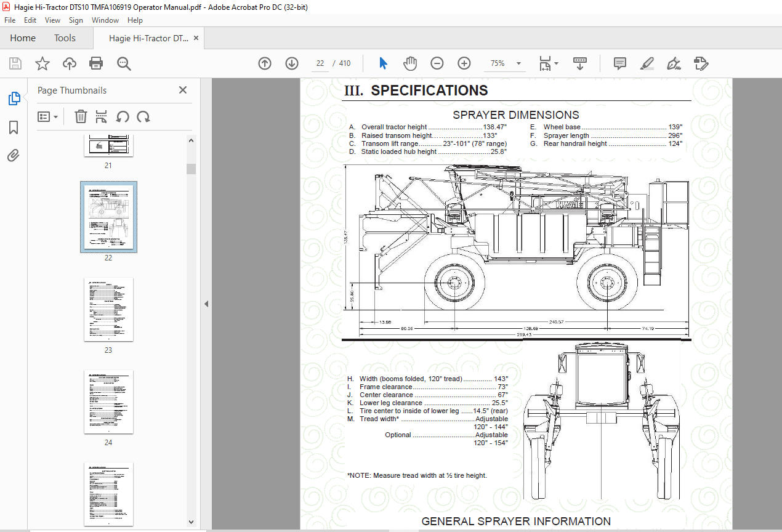
Task: Add a comment sticky note
Action: [x=619, y=63]
